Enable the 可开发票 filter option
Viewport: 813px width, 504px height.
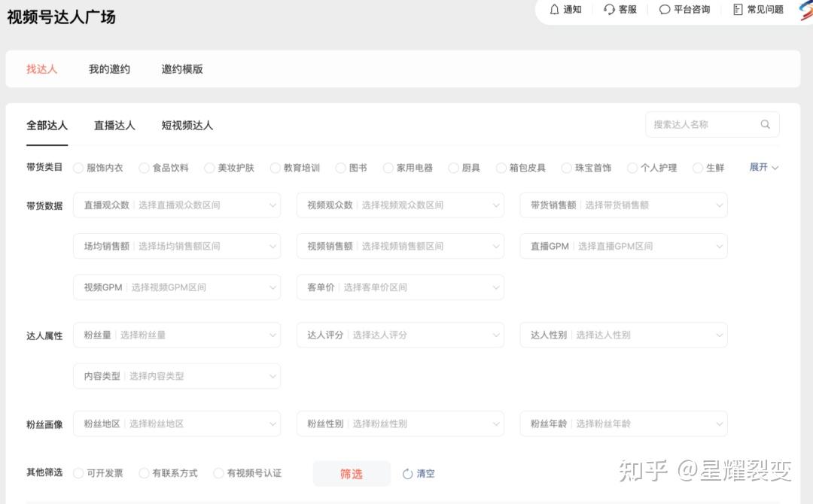(78, 473)
